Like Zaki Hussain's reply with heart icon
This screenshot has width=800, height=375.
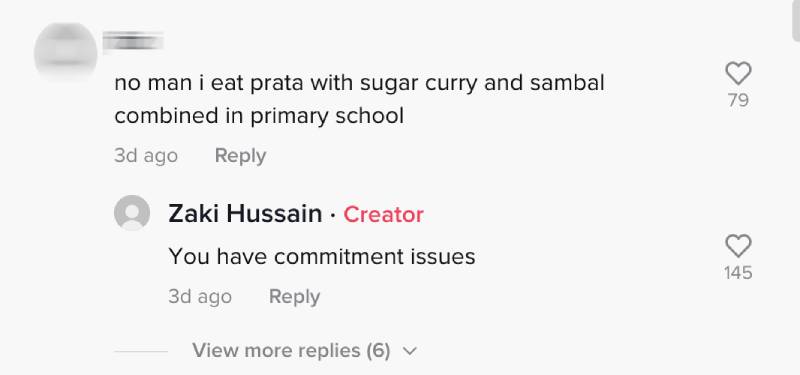pos(738,246)
